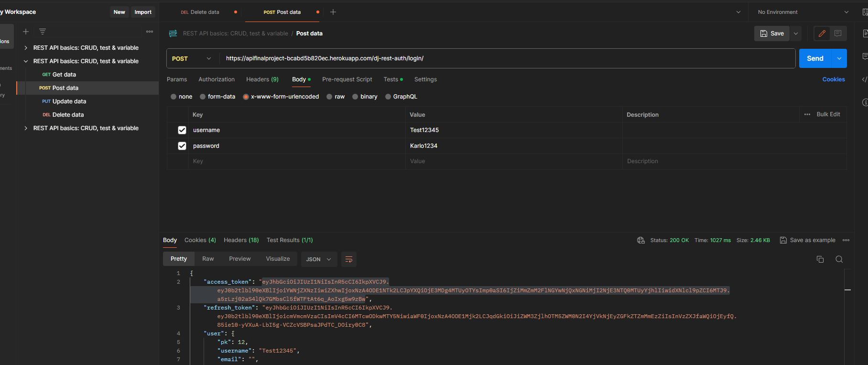Open the code snippet panel icon
Screen dimensions: 868x365
[x=864, y=79]
